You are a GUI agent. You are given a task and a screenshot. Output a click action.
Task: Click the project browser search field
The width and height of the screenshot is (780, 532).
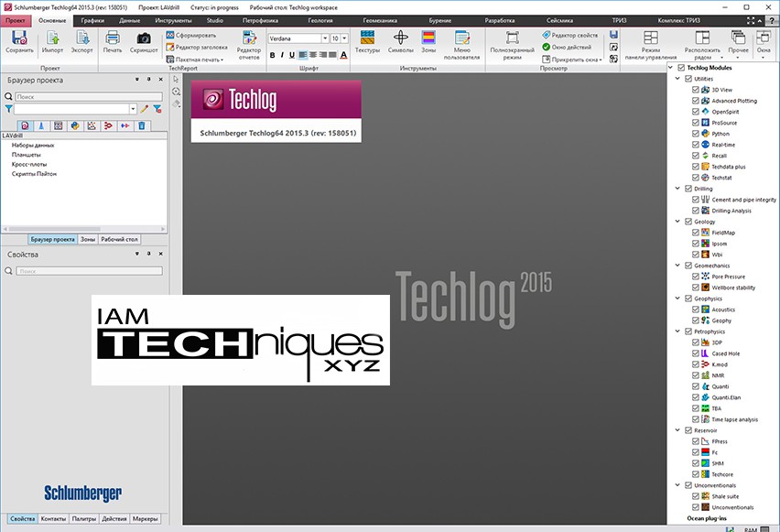click(x=89, y=96)
